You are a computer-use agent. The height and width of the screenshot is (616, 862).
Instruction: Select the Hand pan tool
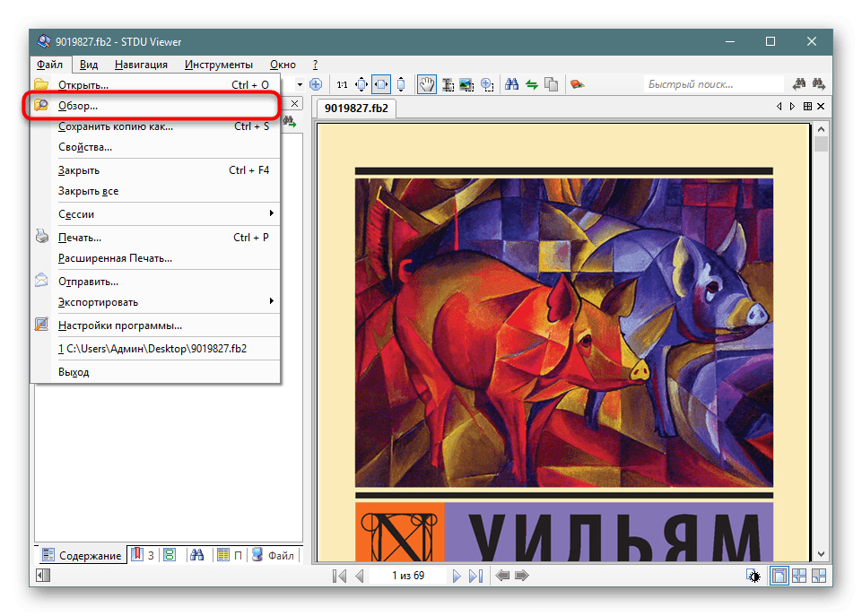[427, 85]
